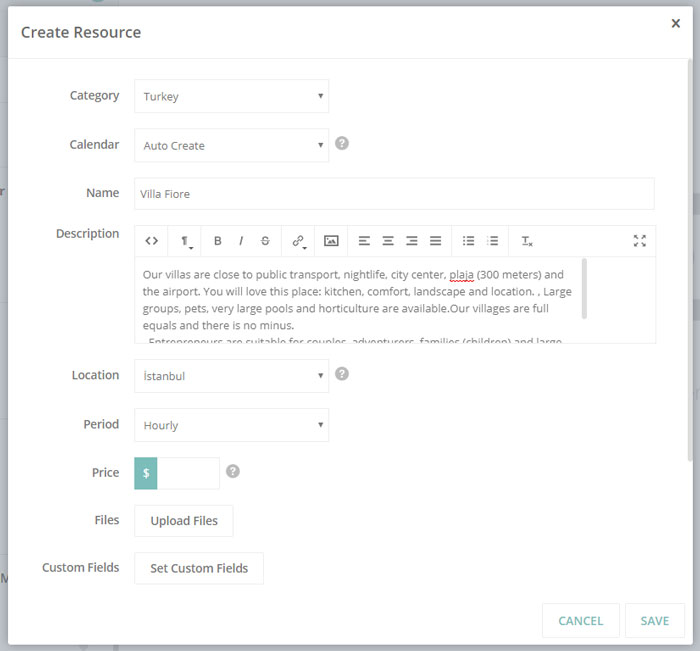Click the description editor scrollbar

click(584, 288)
